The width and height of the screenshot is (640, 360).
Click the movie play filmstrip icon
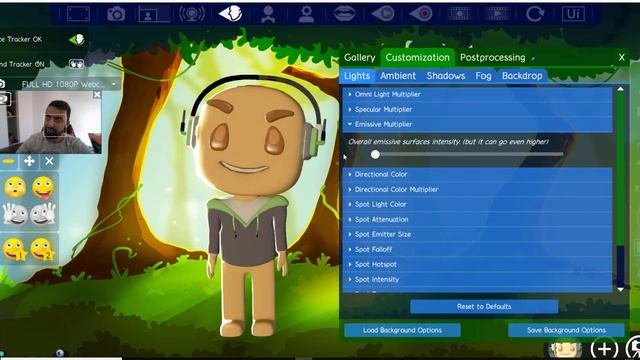pos(498,14)
